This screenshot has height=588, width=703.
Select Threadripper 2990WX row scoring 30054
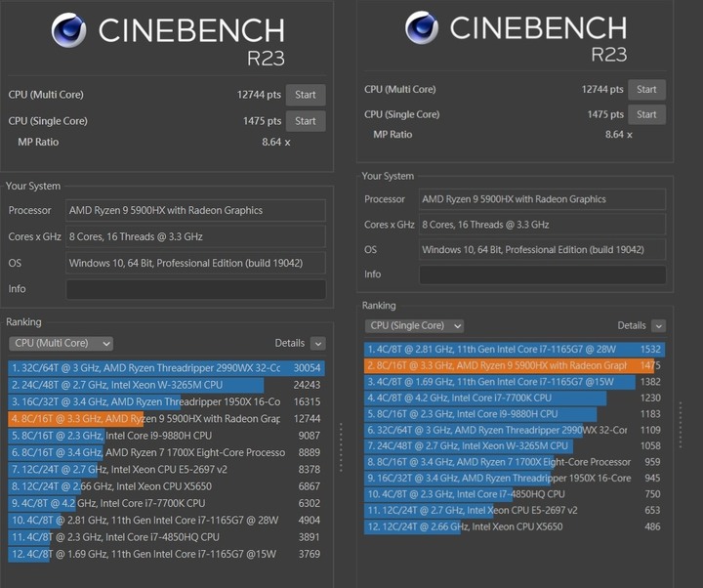(x=166, y=368)
